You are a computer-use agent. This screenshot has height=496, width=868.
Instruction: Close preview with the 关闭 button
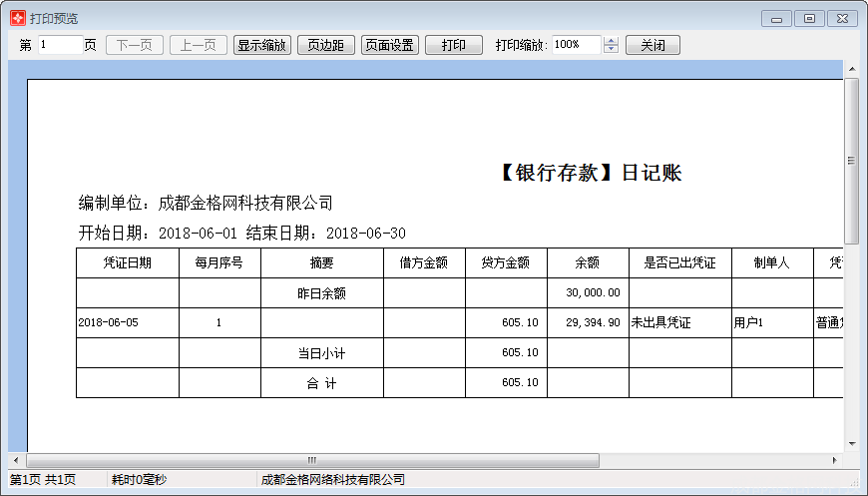pos(652,45)
